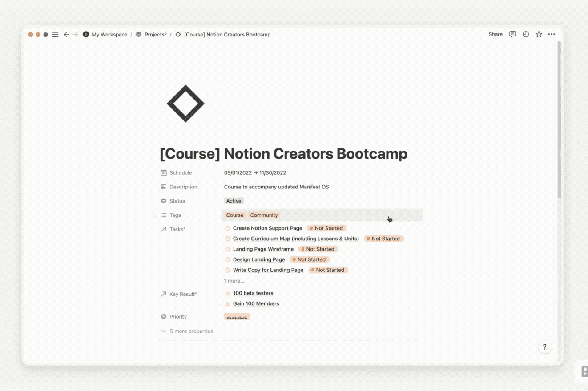The height and width of the screenshot is (391, 588).
Task: Click the Tasks° property label
Action: (x=177, y=229)
